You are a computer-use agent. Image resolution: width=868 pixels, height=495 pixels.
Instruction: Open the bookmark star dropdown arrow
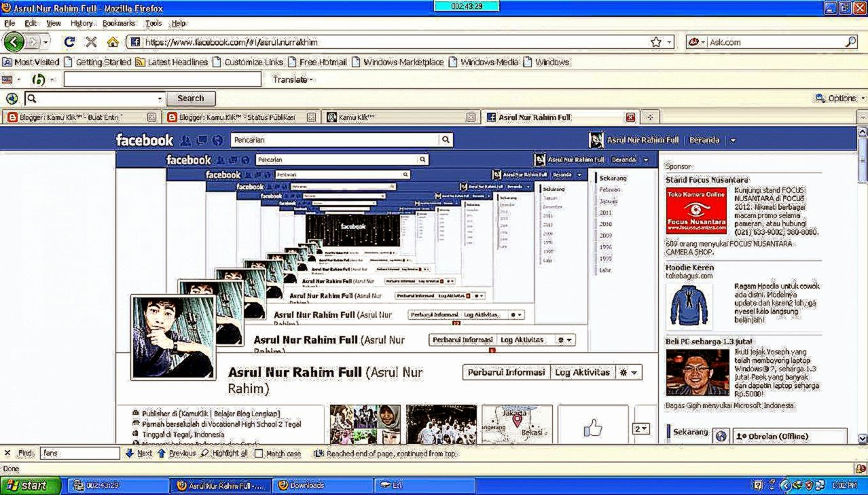coord(670,42)
